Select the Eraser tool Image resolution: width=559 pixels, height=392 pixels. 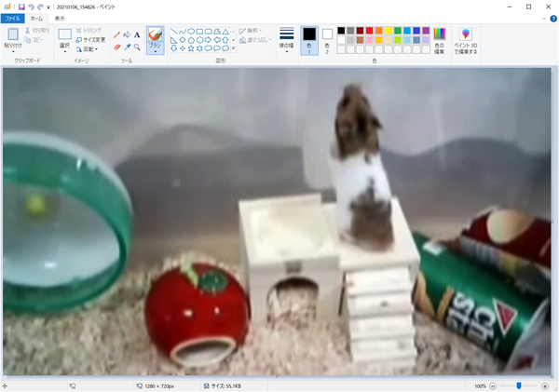coord(117,47)
